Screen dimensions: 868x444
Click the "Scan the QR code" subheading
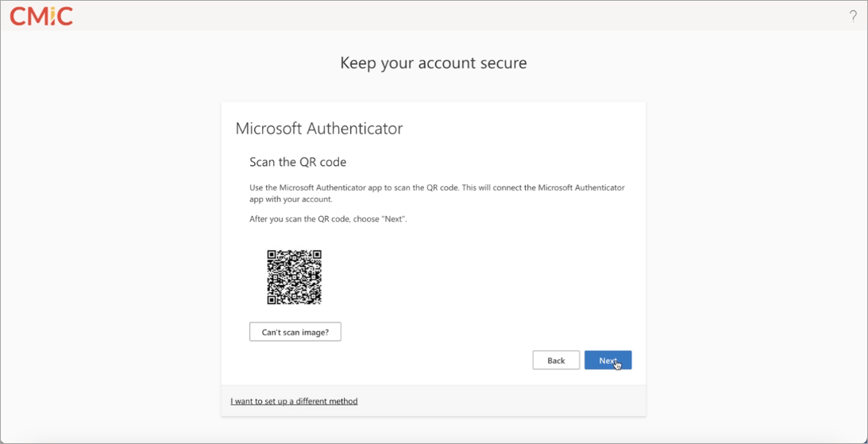[x=298, y=162]
